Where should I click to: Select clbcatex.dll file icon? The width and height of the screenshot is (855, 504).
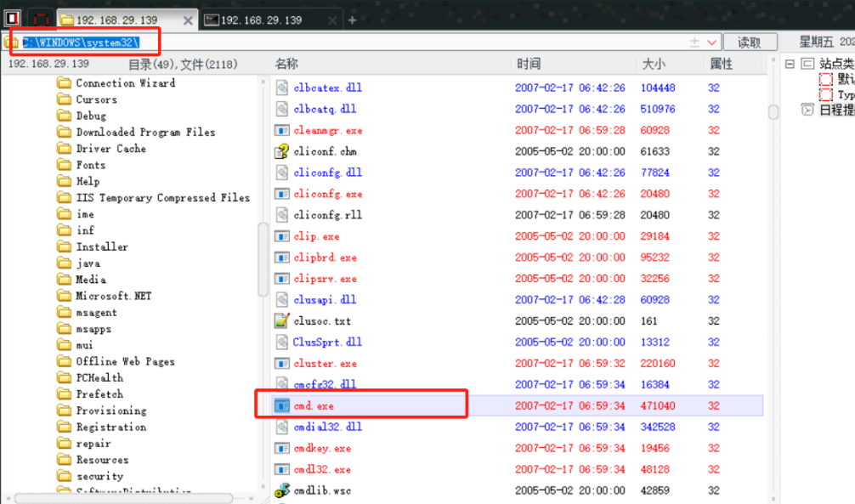coord(282,88)
